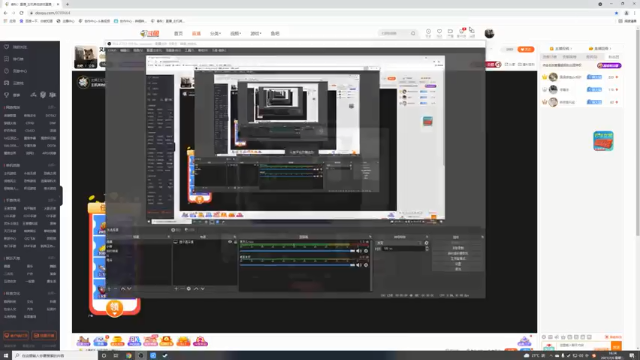Image resolution: width=640 pixels, height=360 pixels.
Task: Mute the first audio channel speaker in OBS
Action: pyautogui.click(x=359, y=251)
